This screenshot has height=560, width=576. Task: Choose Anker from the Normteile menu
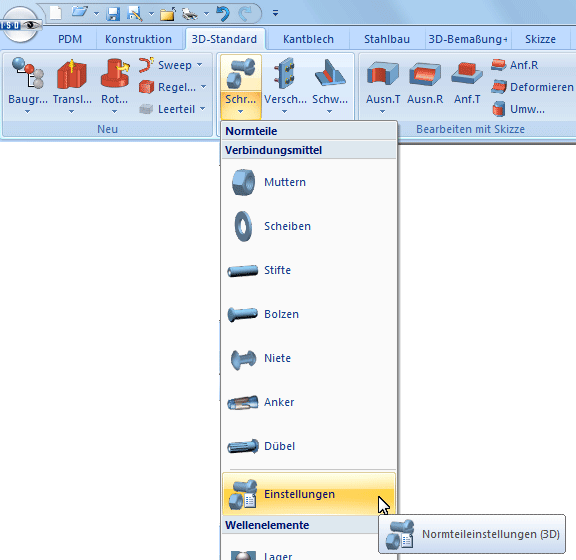(x=309, y=402)
